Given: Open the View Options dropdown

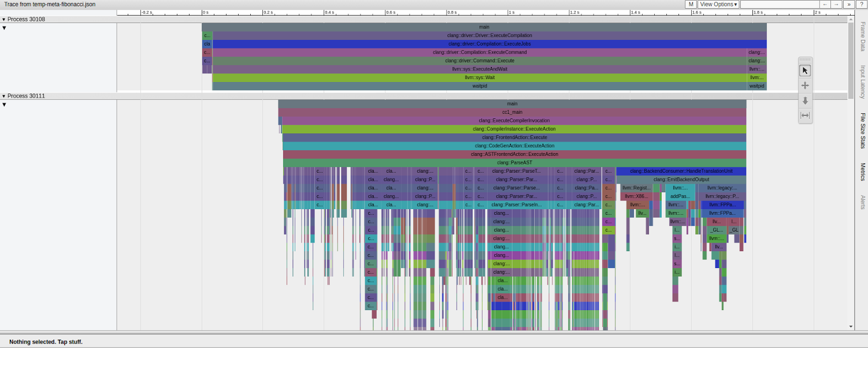Looking at the screenshot, I should pyautogui.click(x=718, y=4).
